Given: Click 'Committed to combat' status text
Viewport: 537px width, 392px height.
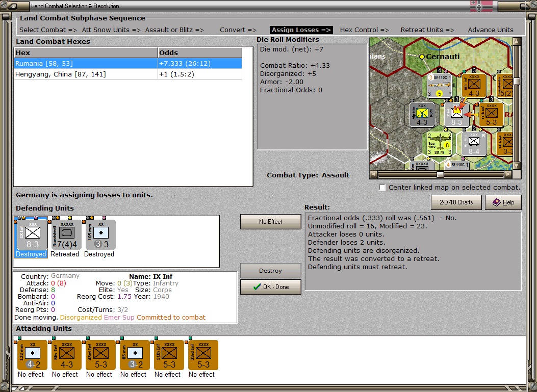Looking at the screenshot, I should click(x=171, y=318).
